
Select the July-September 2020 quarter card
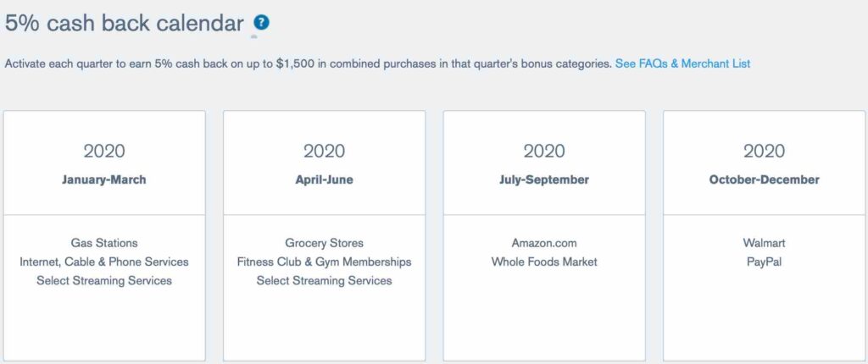[x=544, y=236]
